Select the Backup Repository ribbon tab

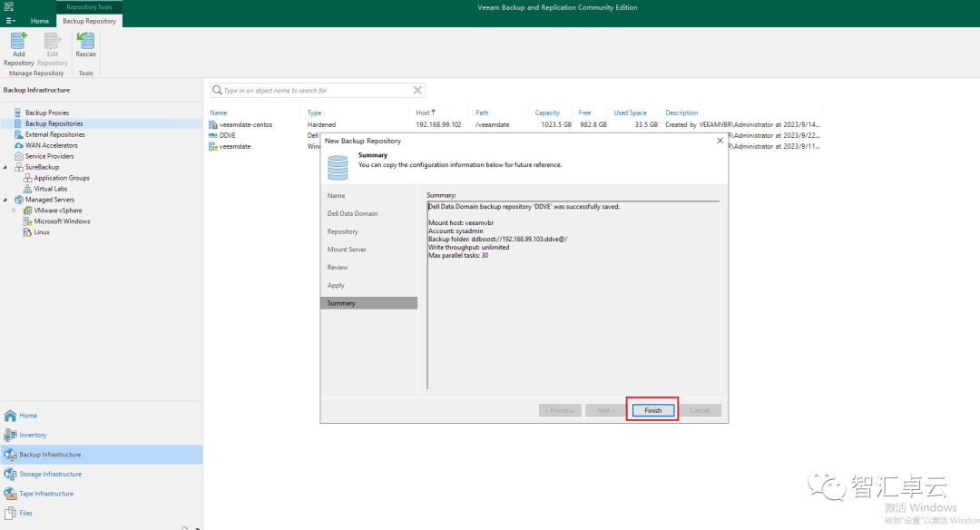point(89,20)
